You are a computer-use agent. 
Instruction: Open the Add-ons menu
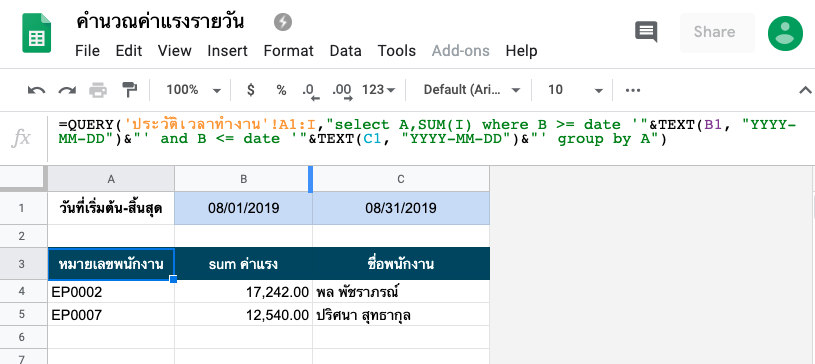tap(461, 51)
